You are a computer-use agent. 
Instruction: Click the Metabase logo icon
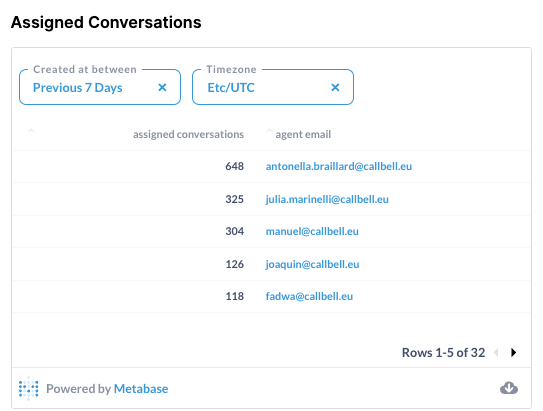28,388
